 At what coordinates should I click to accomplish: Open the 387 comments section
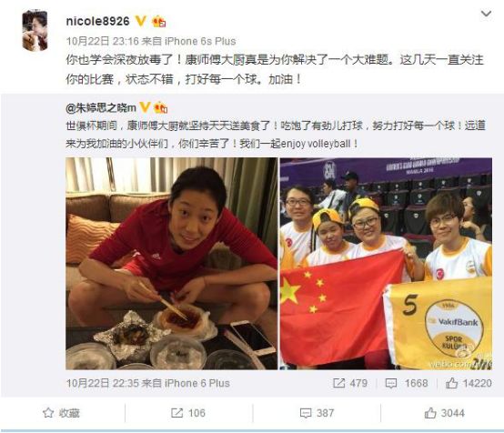pos(317,413)
